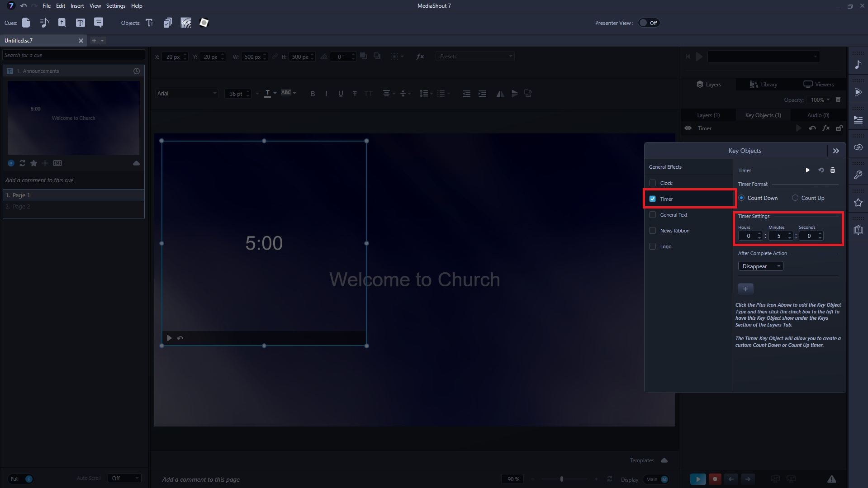
Task: Open the Arial font dropdown
Action: pyautogui.click(x=186, y=94)
